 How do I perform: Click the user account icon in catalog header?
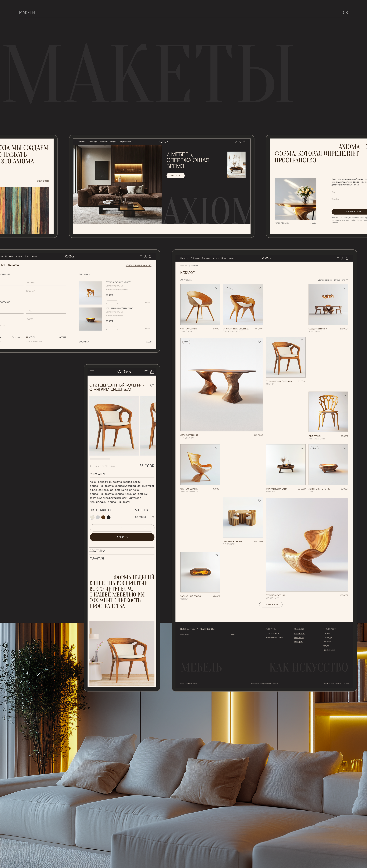point(342,258)
